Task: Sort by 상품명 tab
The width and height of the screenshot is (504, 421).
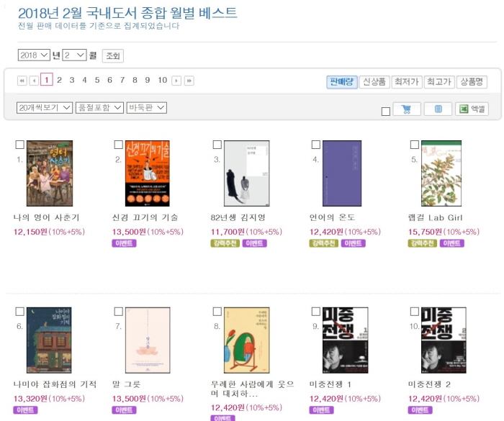Action: pyautogui.click(x=472, y=82)
